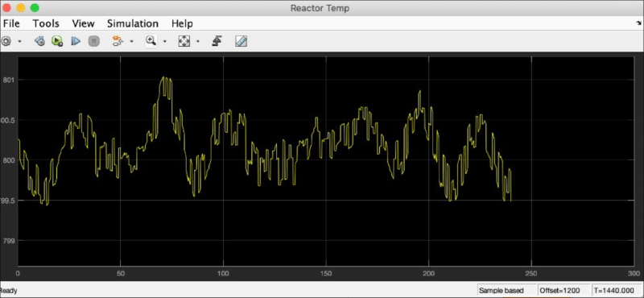Open the Triggers icon
The width and height of the screenshot is (644, 298).
tap(217, 41)
